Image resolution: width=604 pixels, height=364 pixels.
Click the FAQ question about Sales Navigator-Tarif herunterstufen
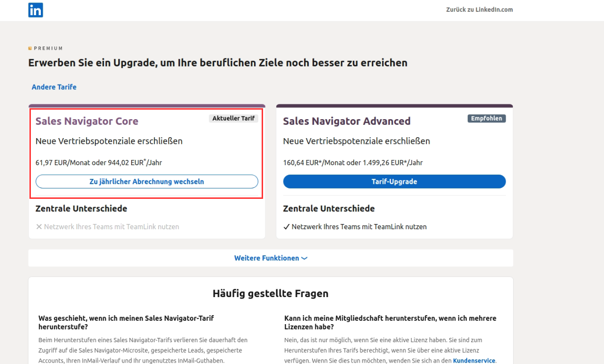point(126,322)
